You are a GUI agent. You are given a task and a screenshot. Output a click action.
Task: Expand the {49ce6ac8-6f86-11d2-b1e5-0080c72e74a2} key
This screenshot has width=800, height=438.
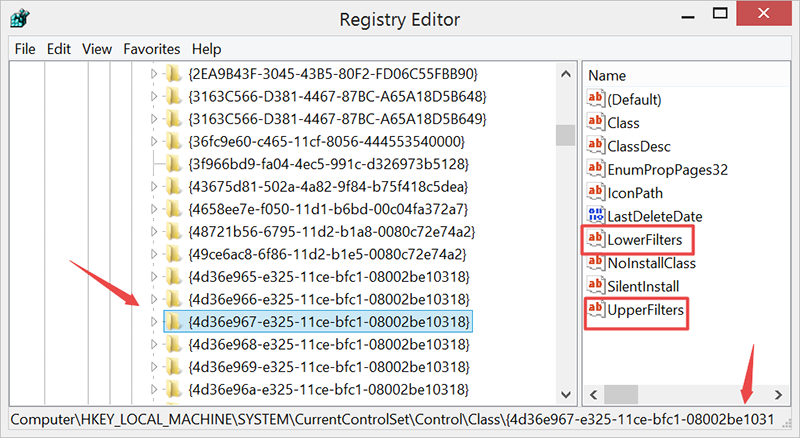[x=154, y=254]
